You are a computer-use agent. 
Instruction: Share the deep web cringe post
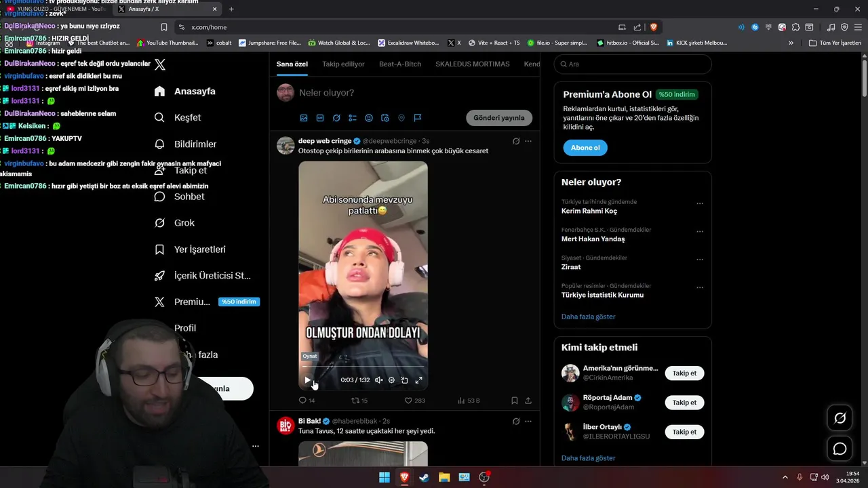click(x=528, y=401)
